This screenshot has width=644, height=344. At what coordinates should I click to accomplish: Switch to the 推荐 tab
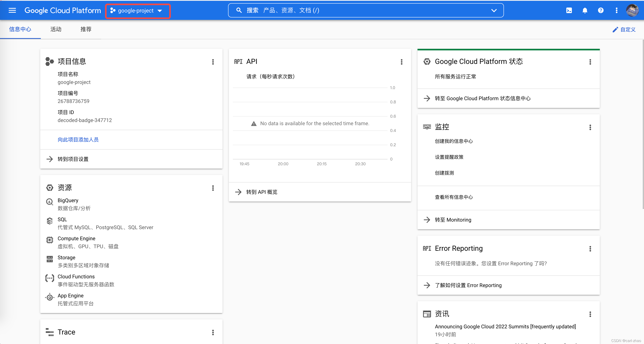click(x=86, y=29)
